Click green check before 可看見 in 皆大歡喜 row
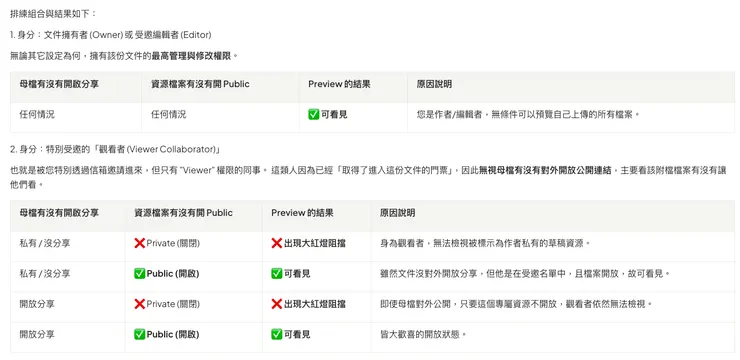Image resolution: width=740 pixels, height=360 pixels. tap(277, 335)
